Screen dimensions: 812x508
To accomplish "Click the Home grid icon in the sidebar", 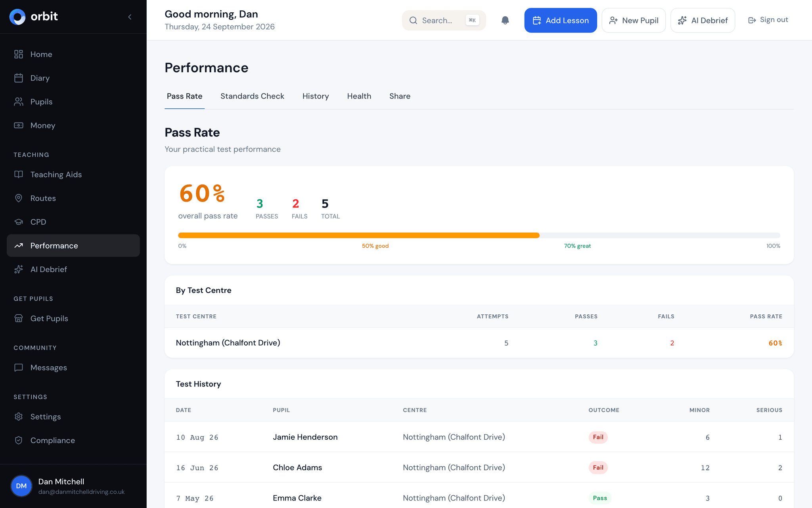I will (19, 54).
